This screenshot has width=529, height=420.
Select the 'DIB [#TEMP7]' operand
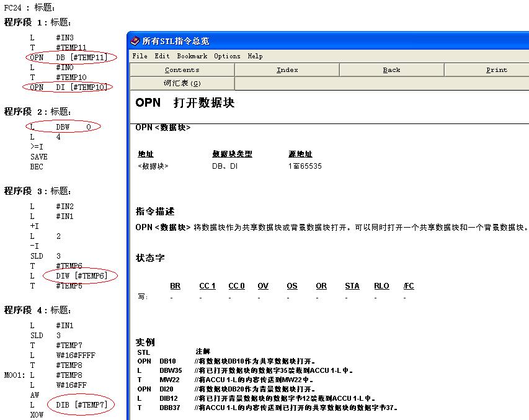[x=82, y=405]
